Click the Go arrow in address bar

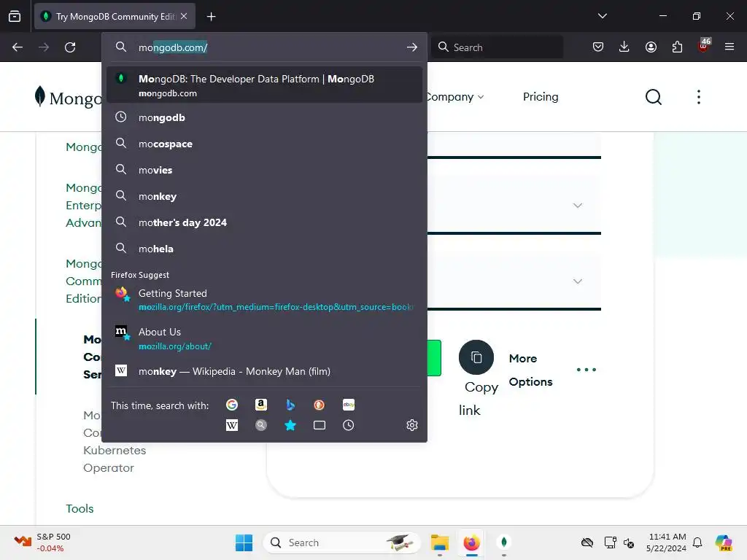[x=412, y=47]
